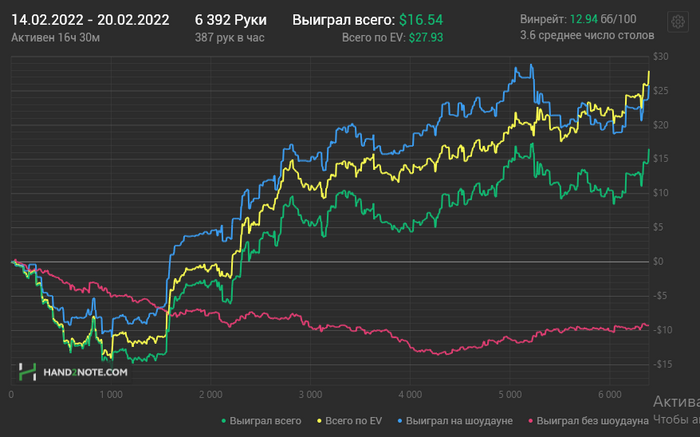The width and height of the screenshot is (700, 437).
Task: Click '387 рук в час' text
Action: pos(229,37)
